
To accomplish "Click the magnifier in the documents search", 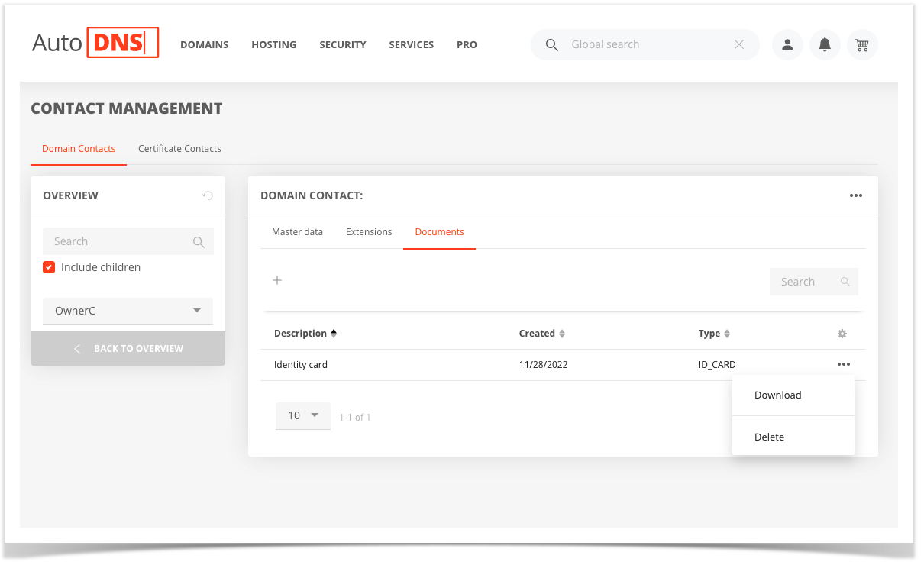I will tap(845, 282).
